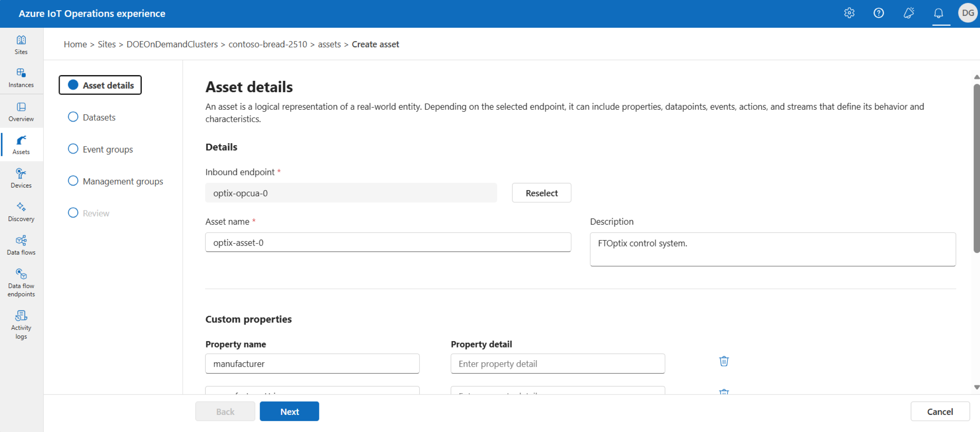The width and height of the screenshot is (980, 432).
Task: Open the assets breadcrumb link
Action: click(329, 44)
